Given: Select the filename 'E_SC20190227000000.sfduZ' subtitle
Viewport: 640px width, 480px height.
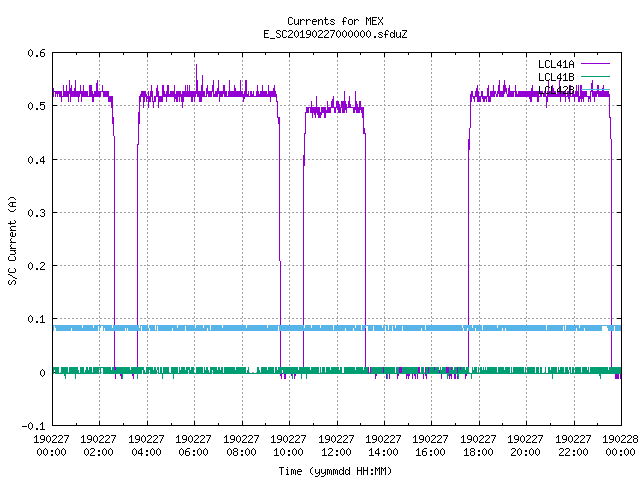Looking at the screenshot, I should 335,34.
